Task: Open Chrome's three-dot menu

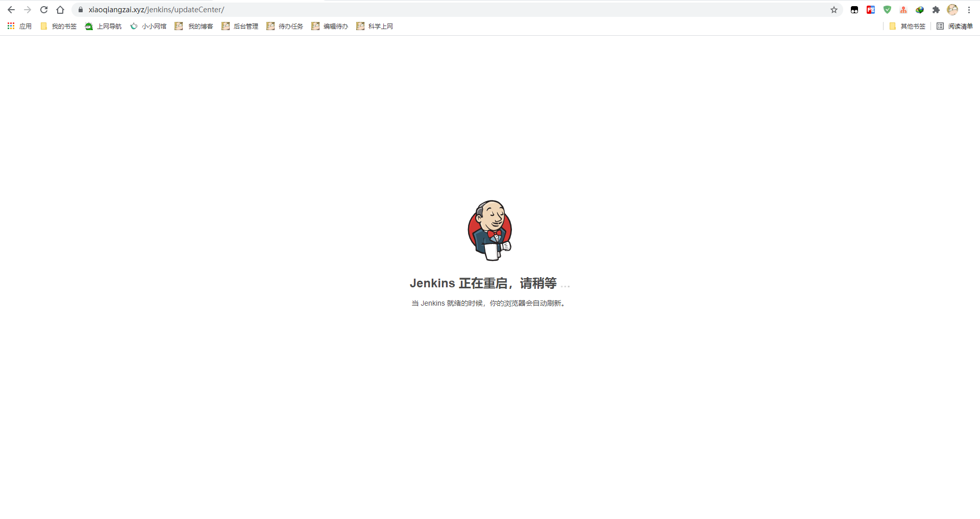Action: click(969, 10)
